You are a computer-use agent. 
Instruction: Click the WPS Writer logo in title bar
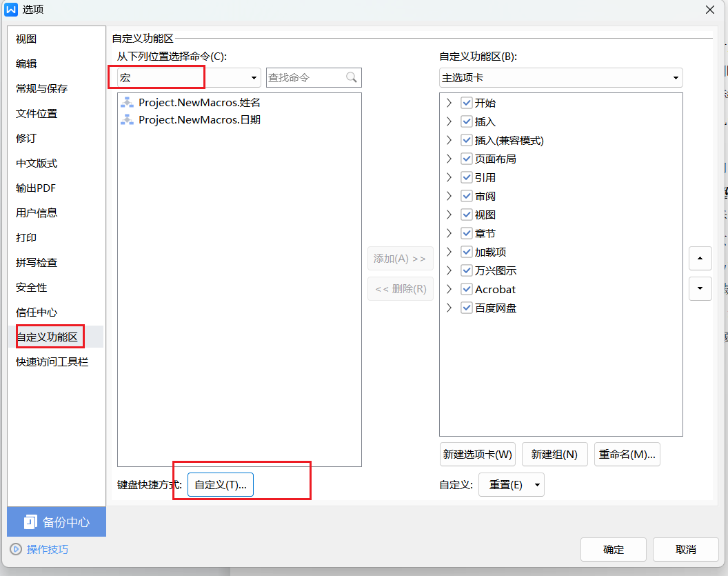coord(11,9)
